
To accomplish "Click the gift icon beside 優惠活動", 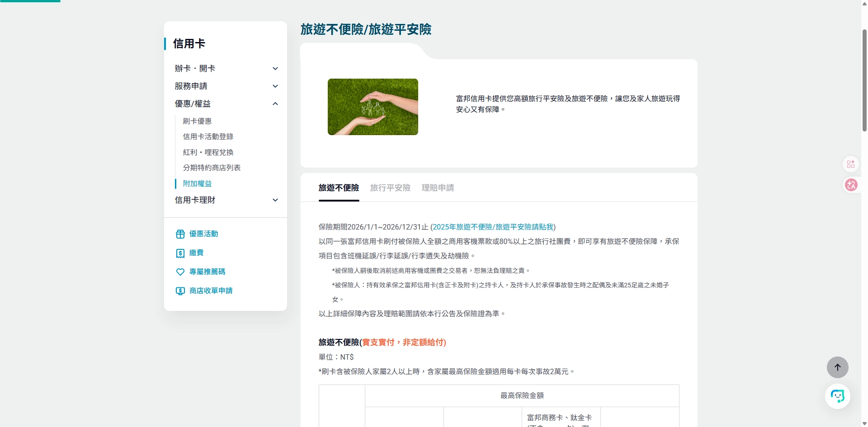I will [x=180, y=234].
